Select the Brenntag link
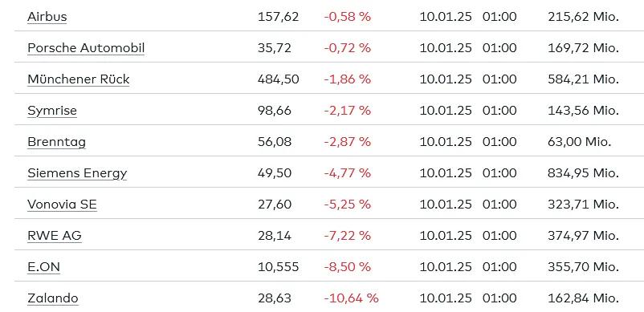 57,142
